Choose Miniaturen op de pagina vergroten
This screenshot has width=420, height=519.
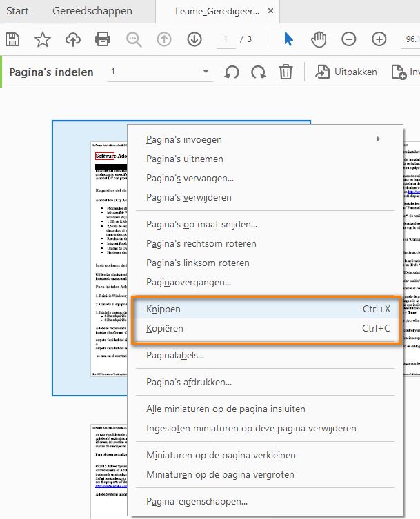point(265,474)
